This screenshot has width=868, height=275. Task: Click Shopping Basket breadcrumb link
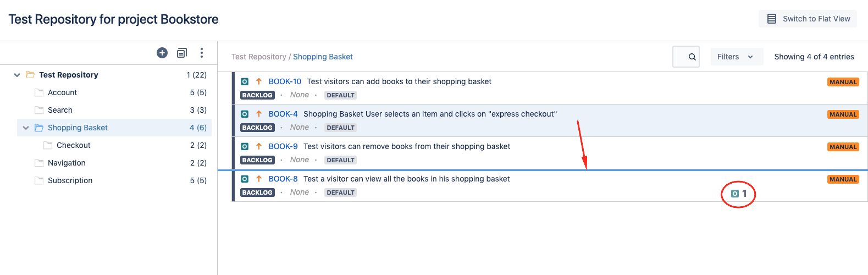pyautogui.click(x=323, y=57)
